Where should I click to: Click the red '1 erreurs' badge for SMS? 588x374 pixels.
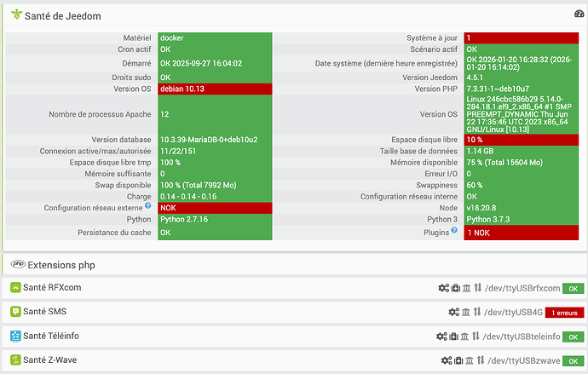tap(564, 313)
